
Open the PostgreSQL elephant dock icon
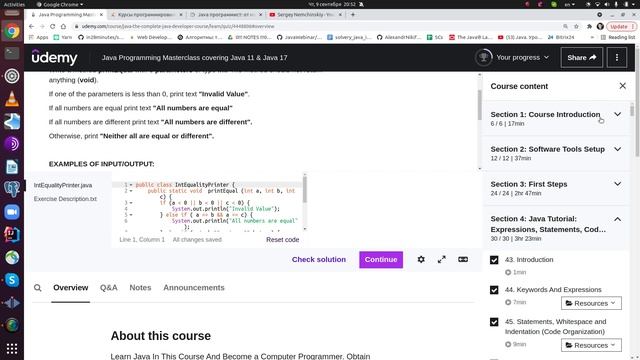pos(12,189)
